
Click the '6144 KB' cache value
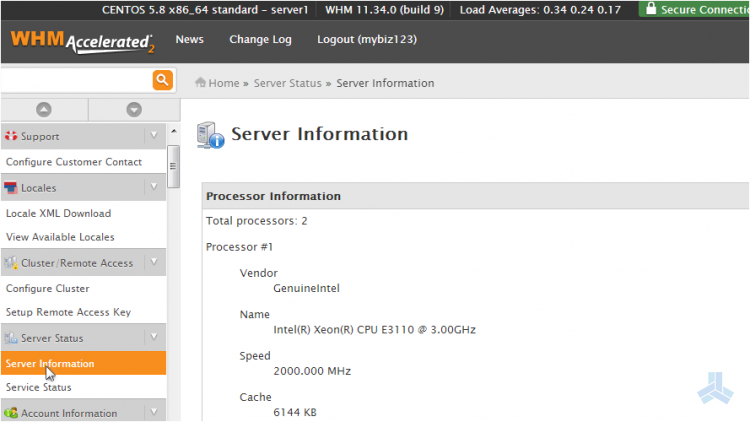coord(295,412)
